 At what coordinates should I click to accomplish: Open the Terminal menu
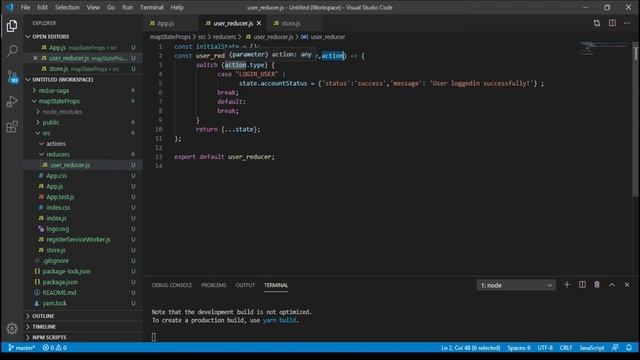click(151, 7)
